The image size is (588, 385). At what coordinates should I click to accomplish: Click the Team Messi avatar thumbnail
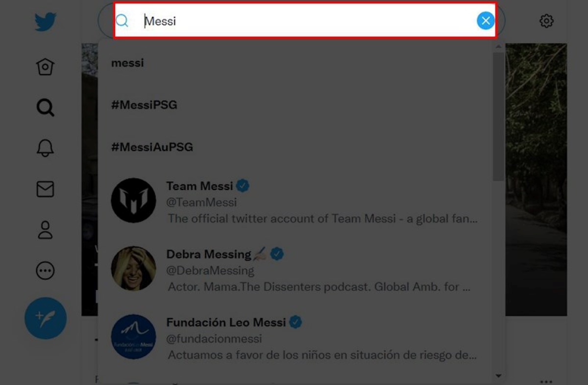(133, 200)
